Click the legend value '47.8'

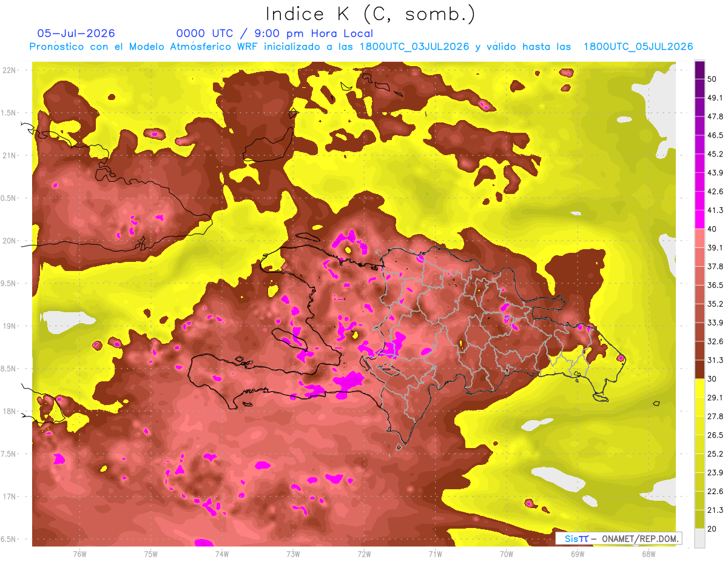click(x=715, y=116)
